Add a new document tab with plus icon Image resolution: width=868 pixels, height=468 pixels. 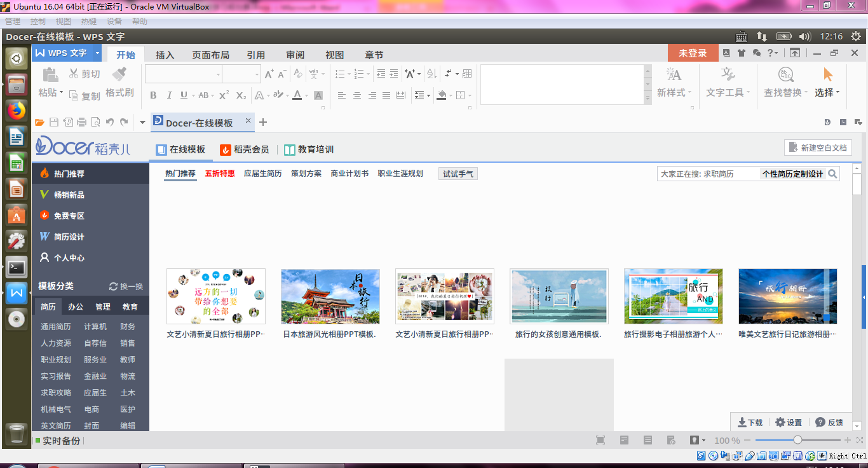coord(263,122)
